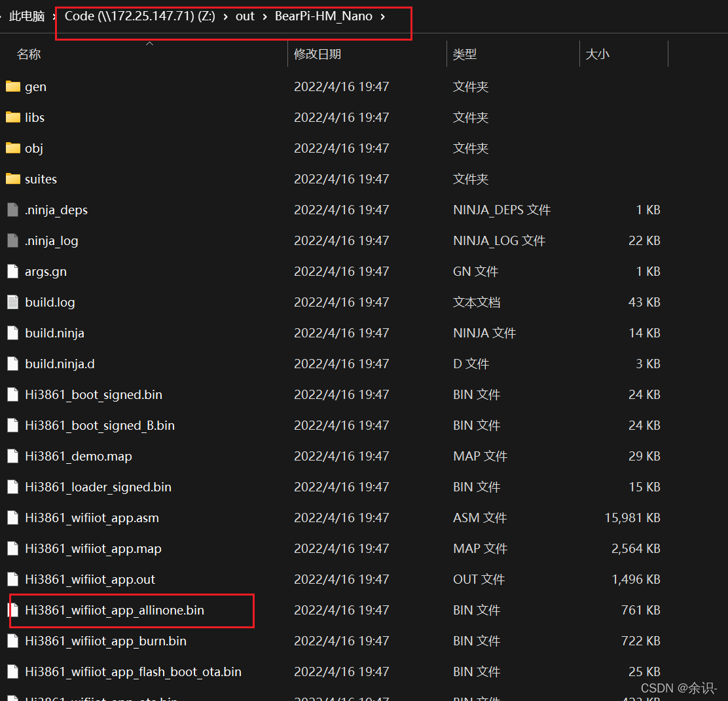Click the 15,981 KB size value
728x701 pixels.
point(632,518)
